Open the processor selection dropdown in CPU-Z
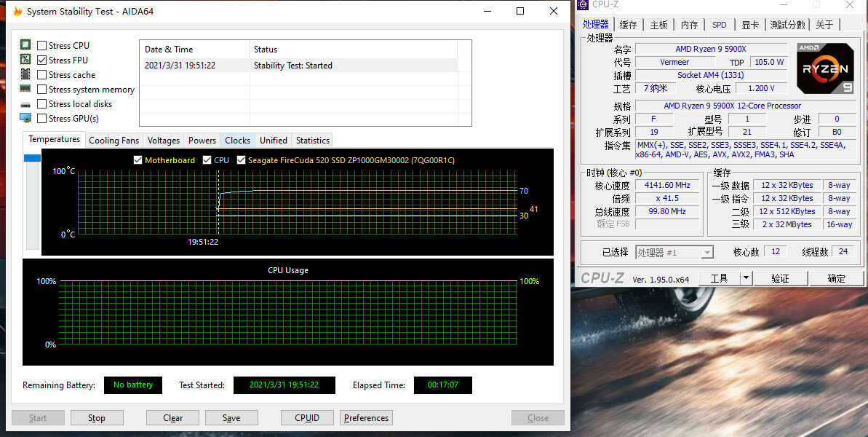 click(707, 253)
